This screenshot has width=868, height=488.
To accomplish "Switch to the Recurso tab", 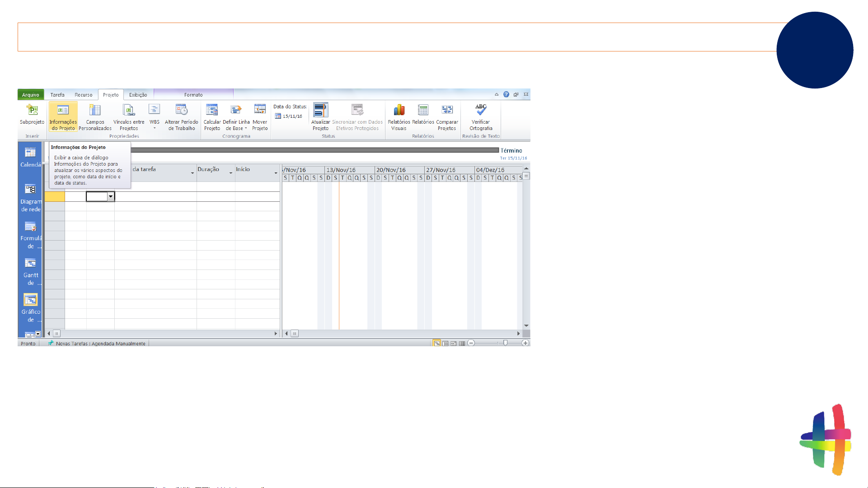I will click(x=84, y=95).
